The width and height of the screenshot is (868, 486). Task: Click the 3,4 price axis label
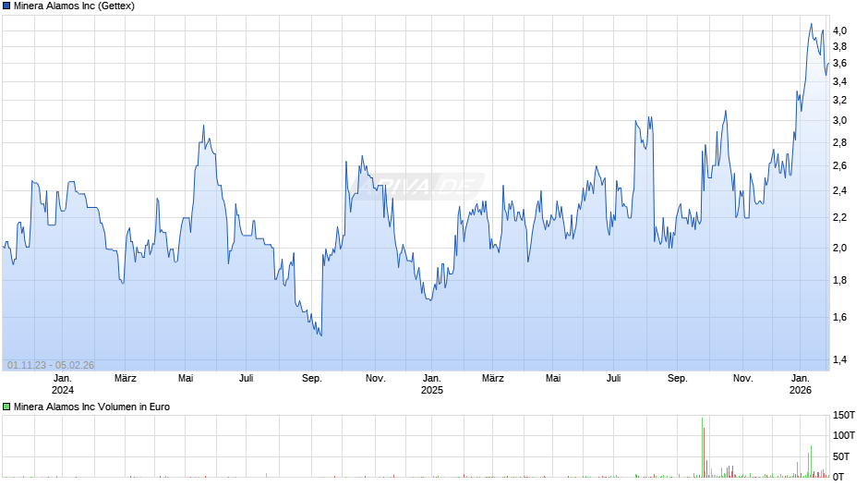click(x=839, y=81)
